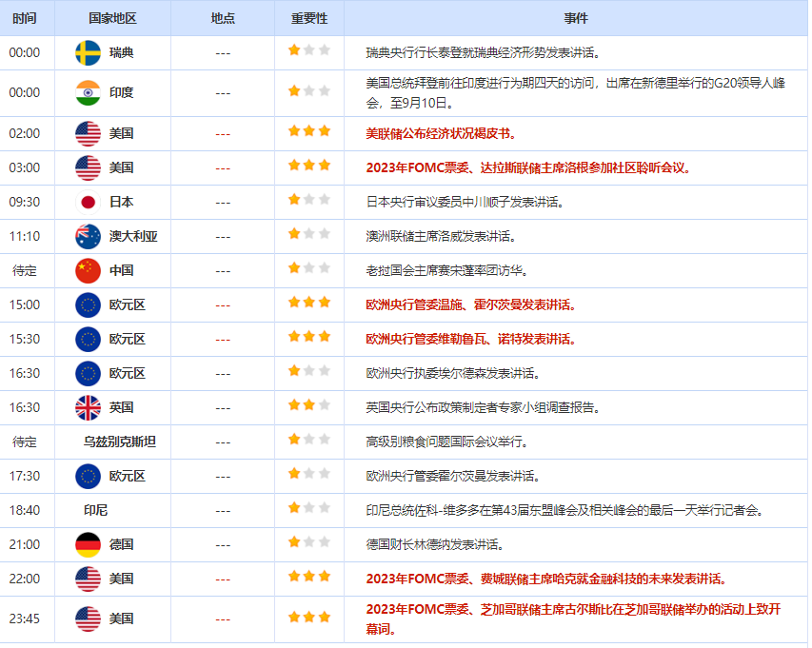This screenshot has height=648, width=812.
Task: Open the 欧洲央行管委温施、霍尔茨曼发表讲话 event
Action: (x=471, y=304)
